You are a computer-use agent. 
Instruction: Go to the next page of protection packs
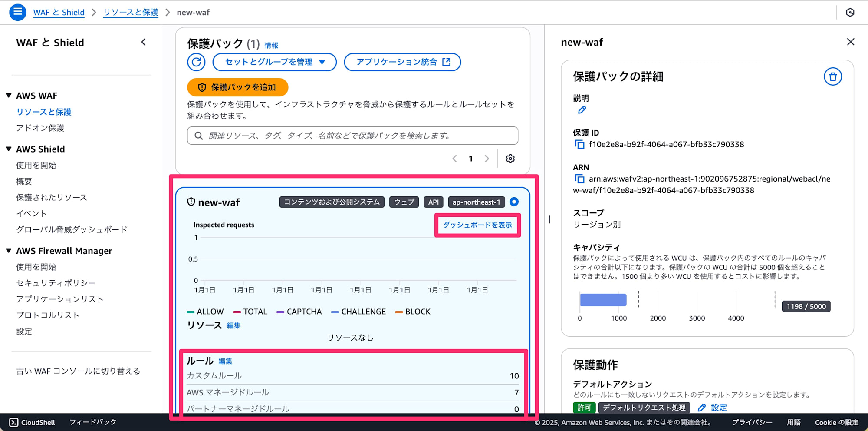coord(487,159)
